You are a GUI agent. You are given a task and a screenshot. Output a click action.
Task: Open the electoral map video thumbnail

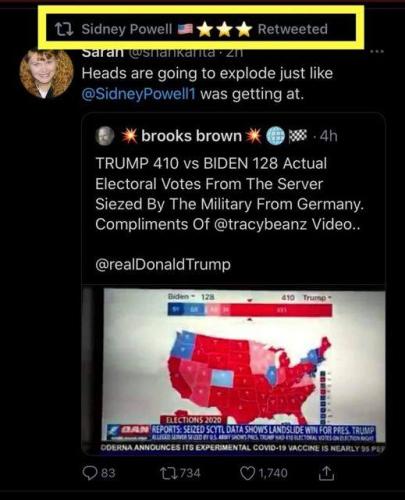[x=234, y=370]
